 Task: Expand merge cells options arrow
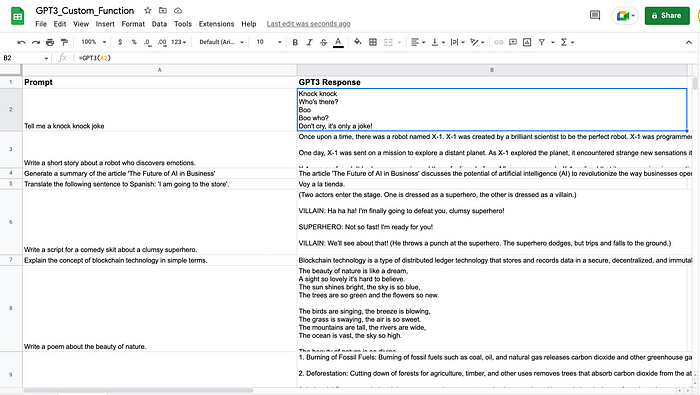pyautogui.click(x=400, y=42)
